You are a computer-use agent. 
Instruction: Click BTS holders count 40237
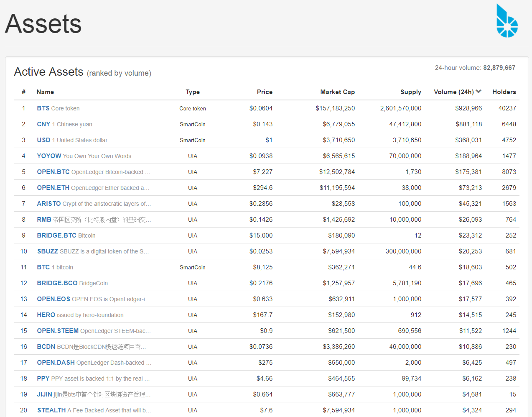507,108
